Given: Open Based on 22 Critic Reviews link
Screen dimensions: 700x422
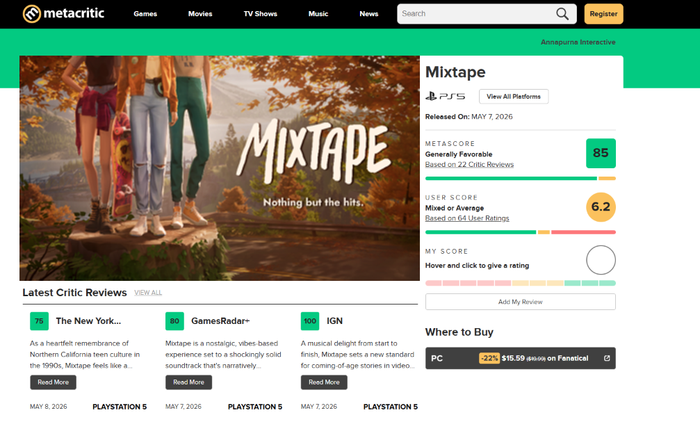Looking at the screenshot, I should pos(469,164).
